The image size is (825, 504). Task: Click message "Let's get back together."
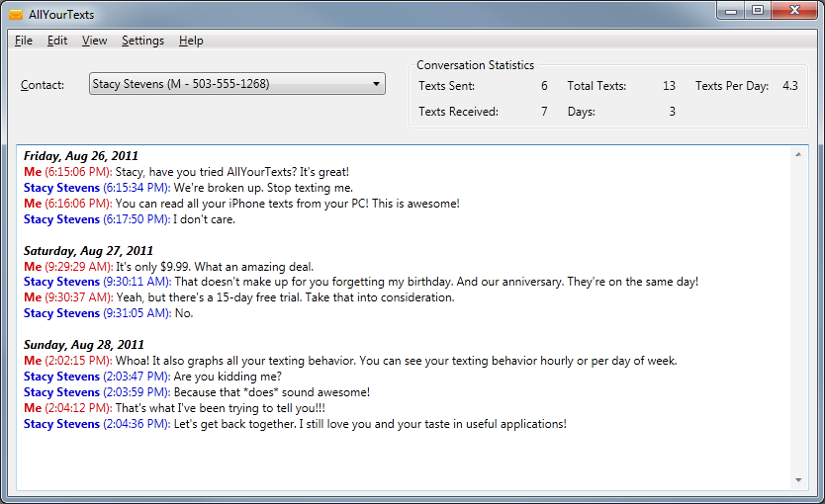370,424
